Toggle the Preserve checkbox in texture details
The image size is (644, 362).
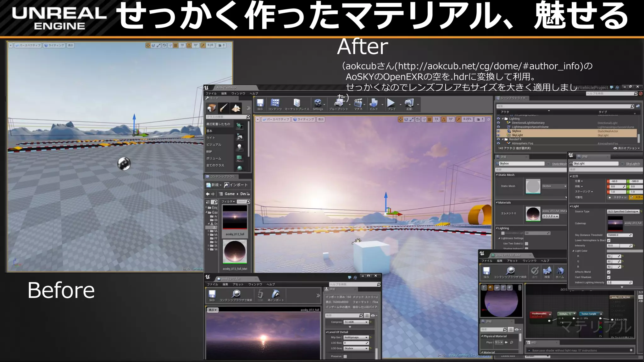(x=345, y=356)
